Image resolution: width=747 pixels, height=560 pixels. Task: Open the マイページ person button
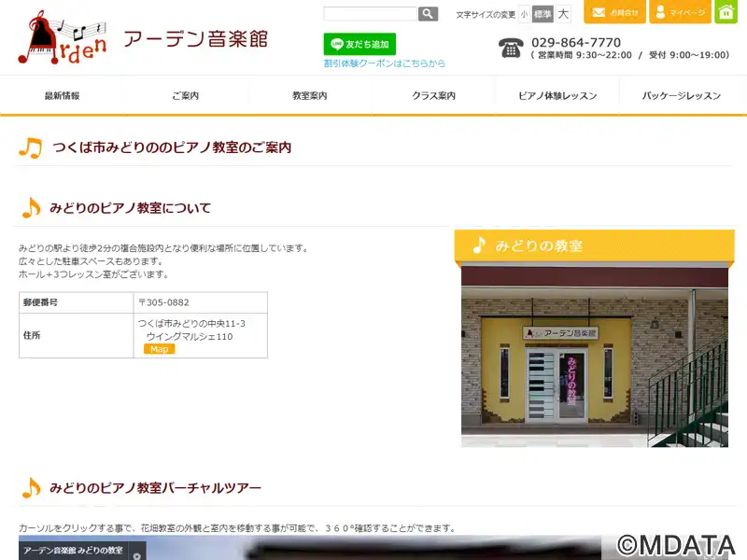click(680, 12)
